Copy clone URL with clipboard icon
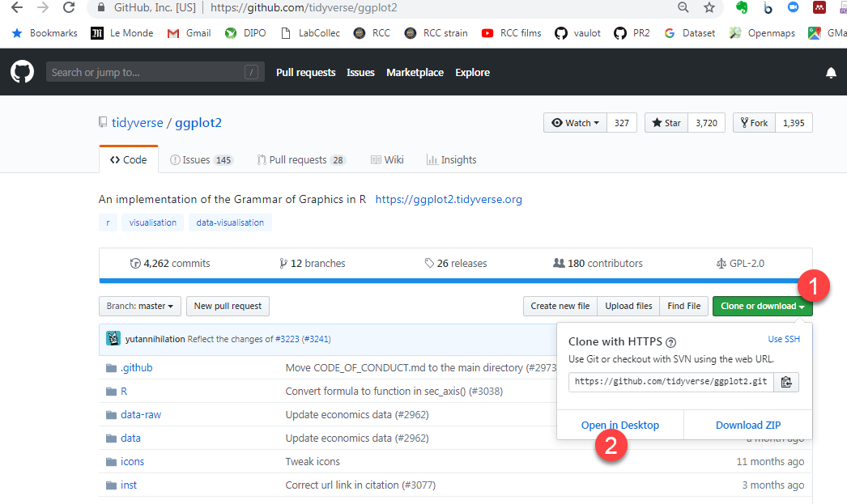This screenshot has width=847, height=504. coord(786,382)
